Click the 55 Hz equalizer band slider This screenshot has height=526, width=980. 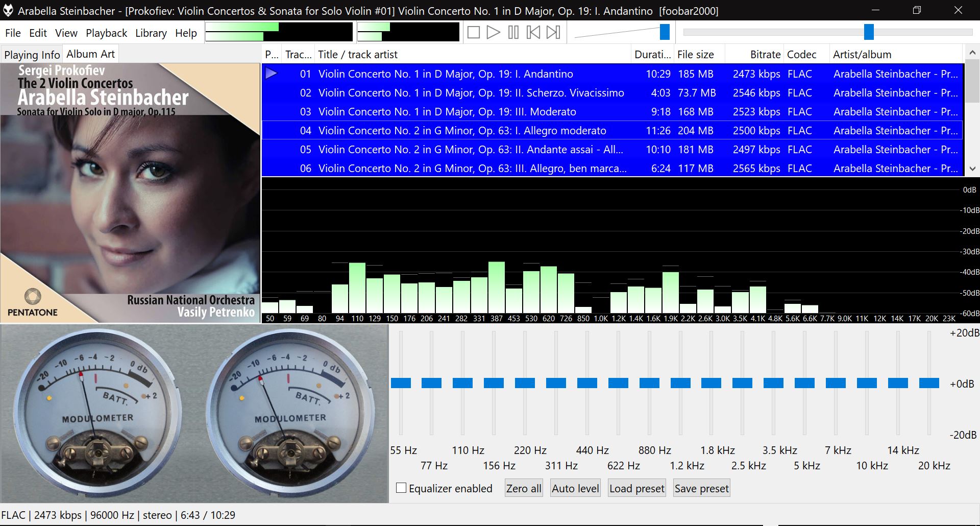coord(401,383)
